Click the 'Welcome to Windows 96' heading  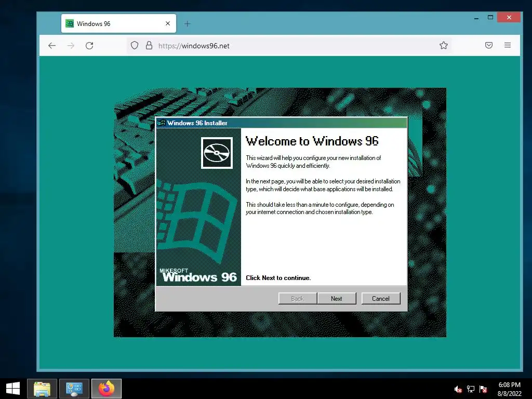point(312,141)
